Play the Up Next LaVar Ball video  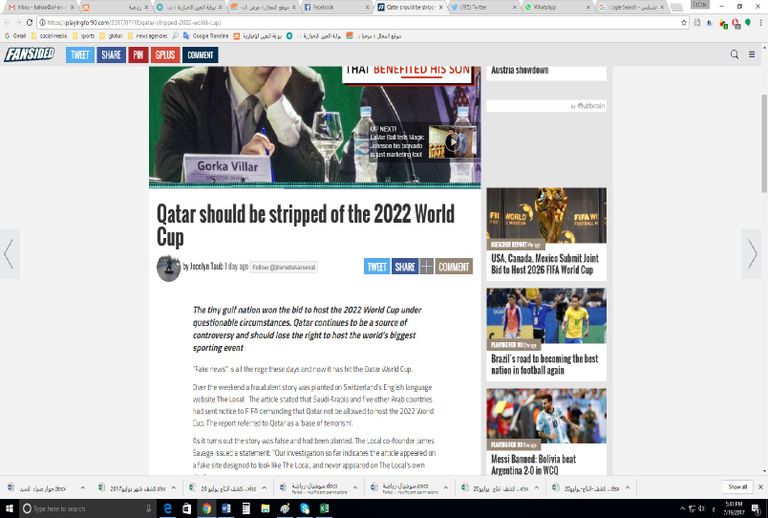tap(453, 142)
